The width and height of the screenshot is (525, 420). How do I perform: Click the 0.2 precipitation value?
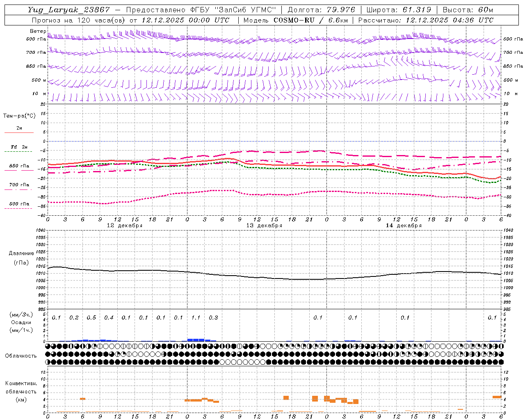click(x=74, y=317)
